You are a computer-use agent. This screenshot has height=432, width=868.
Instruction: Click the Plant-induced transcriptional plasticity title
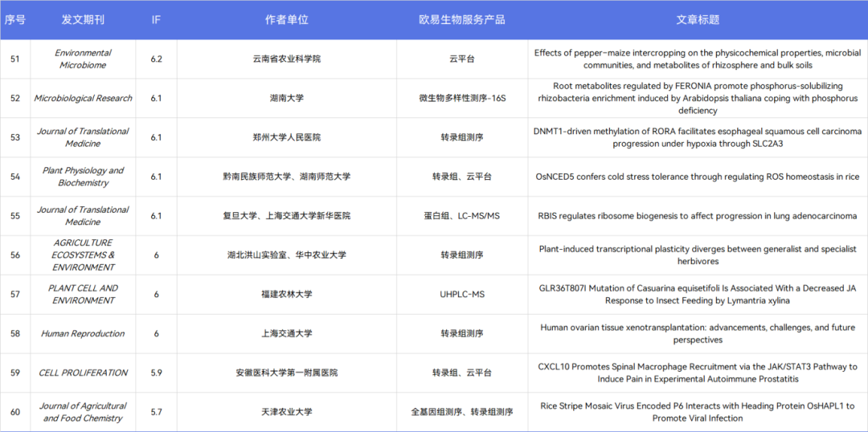(x=698, y=255)
